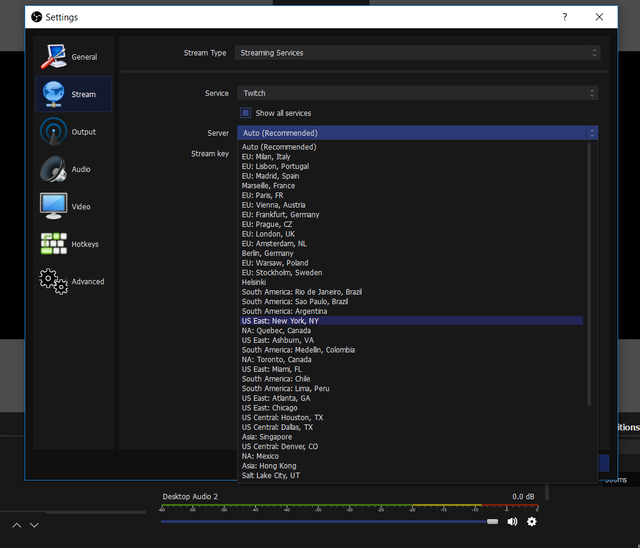The width and height of the screenshot is (640, 548).
Task: Open Desktop Audio 2 gear settings
Action: click(x=531, y=521)
